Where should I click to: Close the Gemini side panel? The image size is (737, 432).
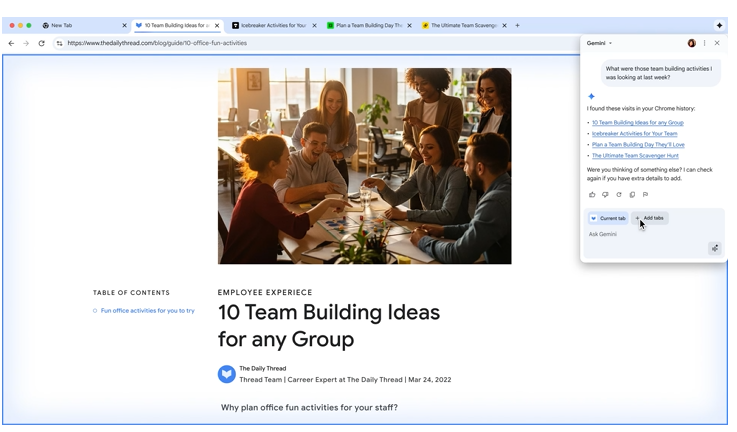coord(717,43)
